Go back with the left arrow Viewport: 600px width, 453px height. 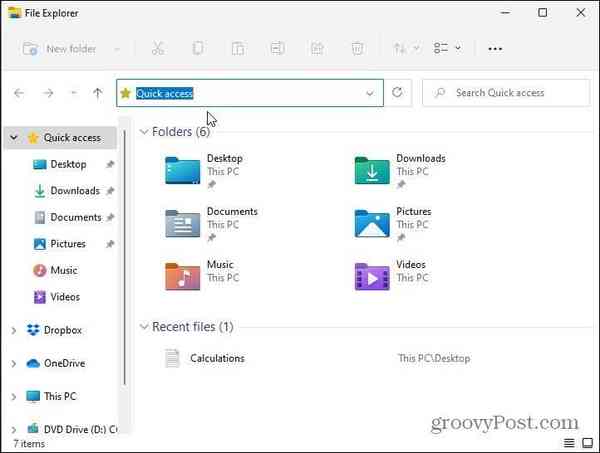(x=19, y=93)
